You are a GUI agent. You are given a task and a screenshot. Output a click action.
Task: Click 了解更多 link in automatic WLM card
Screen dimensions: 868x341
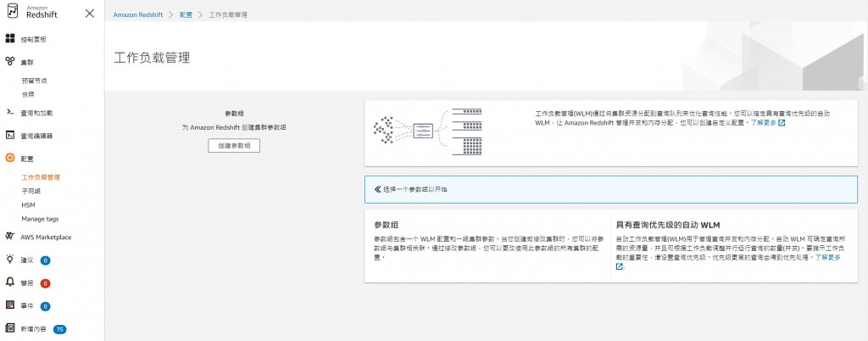827,257
